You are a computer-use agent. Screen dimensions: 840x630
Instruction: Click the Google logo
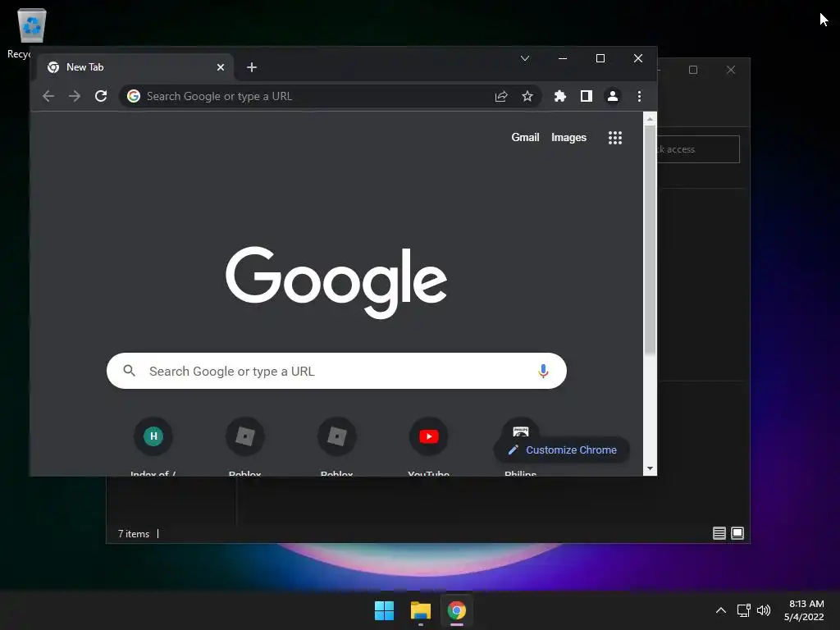pyautogui.click(x=336, y=282)
